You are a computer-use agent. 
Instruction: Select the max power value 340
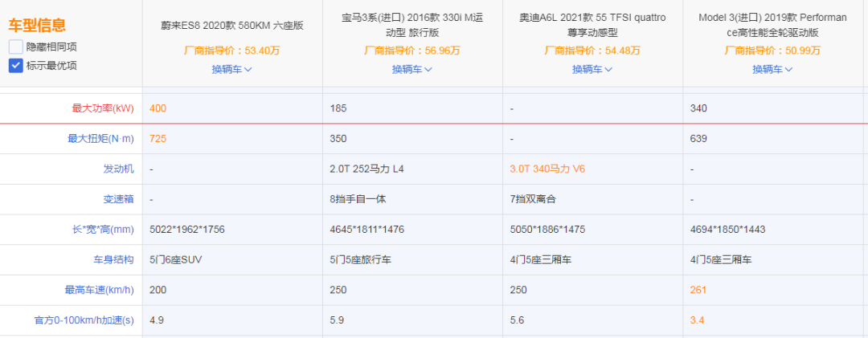[698, 109]
